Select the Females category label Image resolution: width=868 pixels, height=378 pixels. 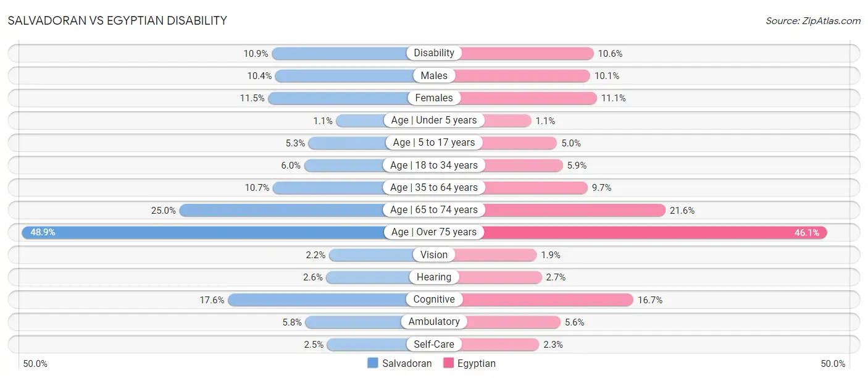coord(434,98)
